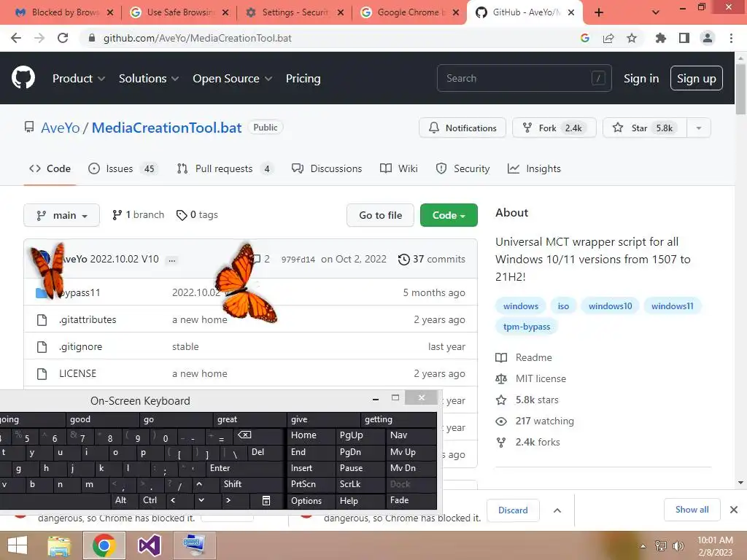Screen dimensions: 747x560
Task: Open Chrome side panel icon
Action: 684,38
